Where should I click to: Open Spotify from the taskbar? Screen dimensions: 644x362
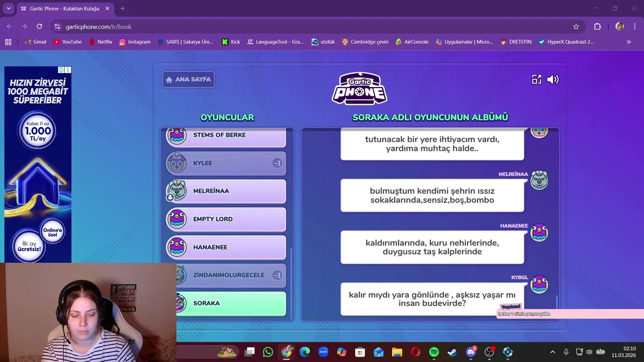434,352
